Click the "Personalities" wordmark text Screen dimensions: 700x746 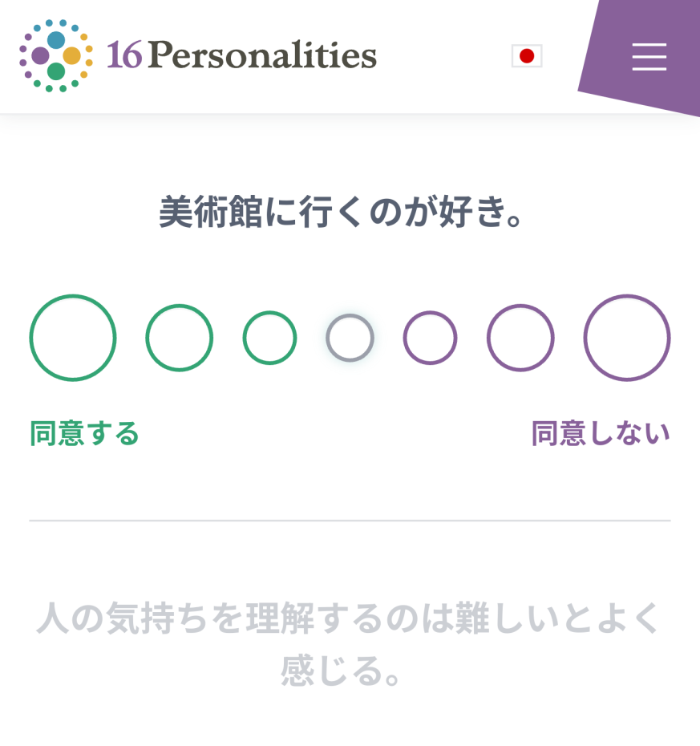pyautogui.click(x=262, y=55)
